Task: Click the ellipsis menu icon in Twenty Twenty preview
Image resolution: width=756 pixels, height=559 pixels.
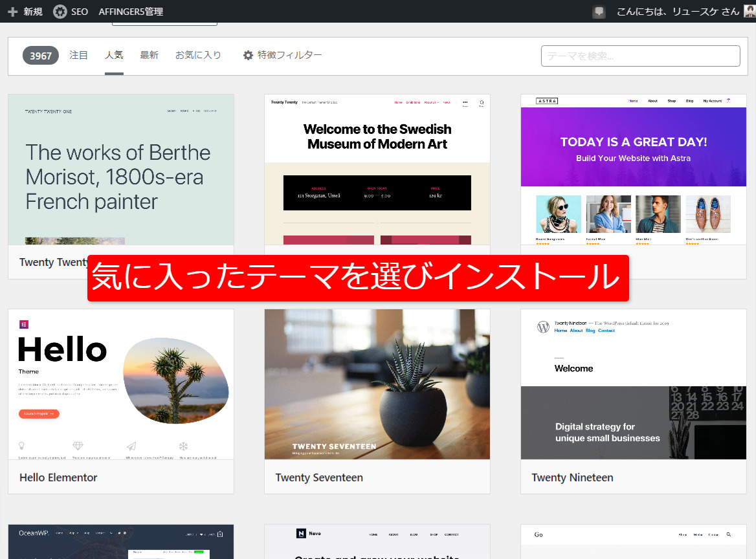Action: click(x=465, y=102)
